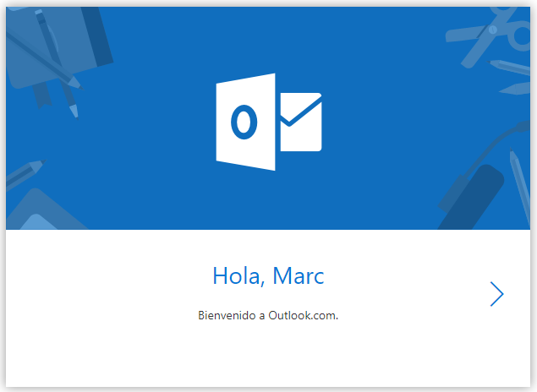537x392 pixels.
Task: Click the pencil at the banner's left edge
Action: pyautogui.click(x=24, y=171)
